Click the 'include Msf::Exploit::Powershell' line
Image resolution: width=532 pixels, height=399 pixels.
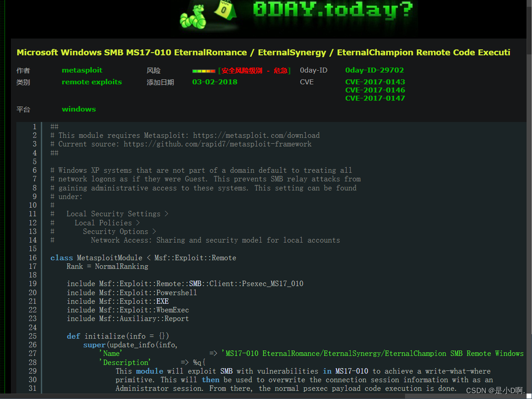pos(132,292)
